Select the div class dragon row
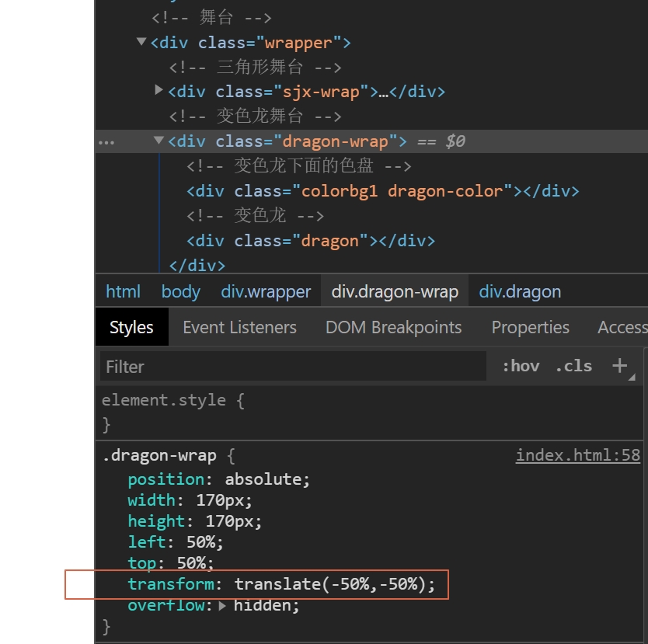This screenshot has width=648, height=644. (311, 241)
